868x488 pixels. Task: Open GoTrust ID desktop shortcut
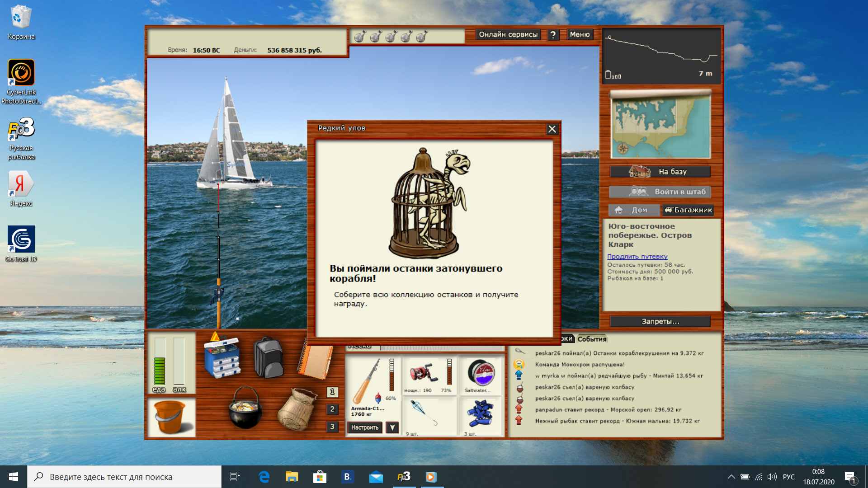coord(21,244)
